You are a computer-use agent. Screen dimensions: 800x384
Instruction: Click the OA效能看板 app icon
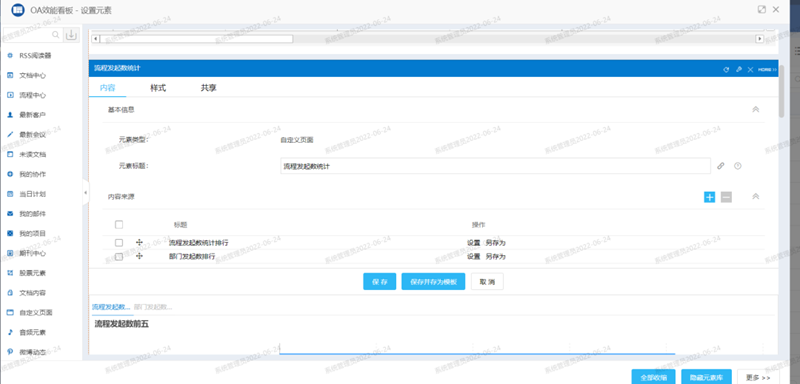point(18,10)
